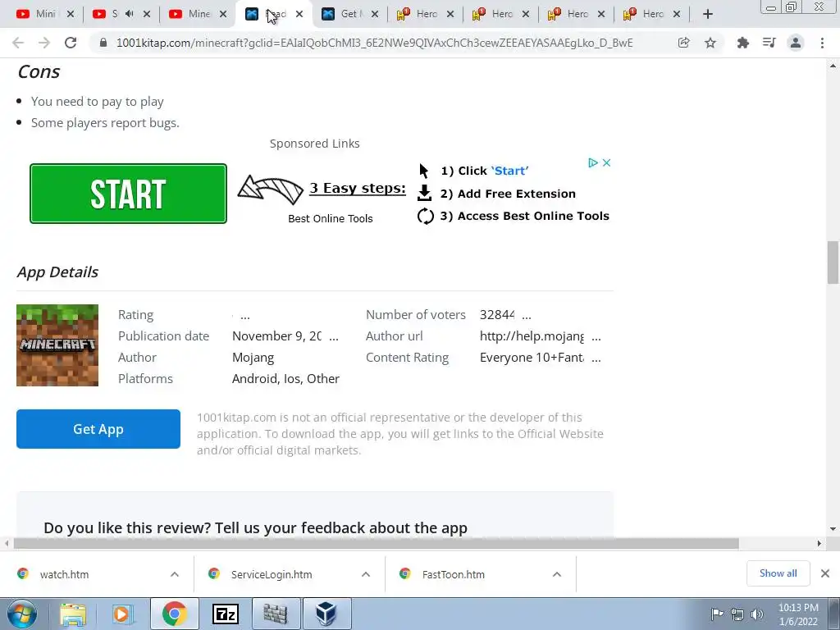Click the horizontal scroll right arrow
The width and height of the screenshot is (840, 630).
click(819, 544)
